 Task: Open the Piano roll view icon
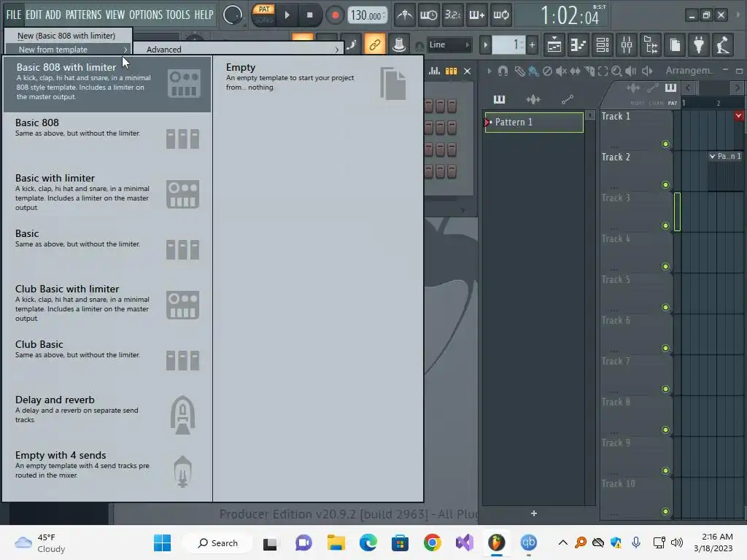578,45
